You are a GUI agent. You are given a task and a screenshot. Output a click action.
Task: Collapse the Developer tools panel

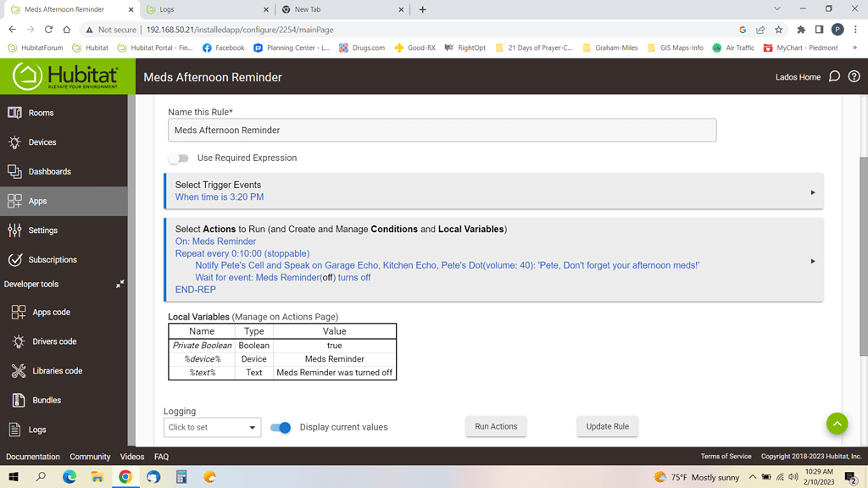pyautogui.click(x=120, y=282)
